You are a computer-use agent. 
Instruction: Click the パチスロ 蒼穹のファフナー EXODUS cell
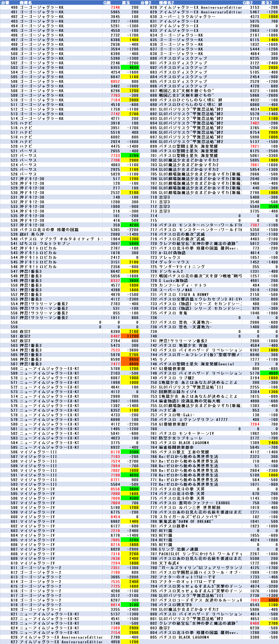pyautogui.click(x=200, y=503)
